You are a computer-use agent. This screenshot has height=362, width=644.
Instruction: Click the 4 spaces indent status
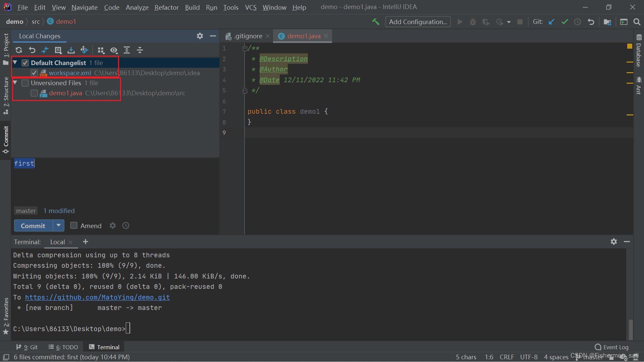556,357
